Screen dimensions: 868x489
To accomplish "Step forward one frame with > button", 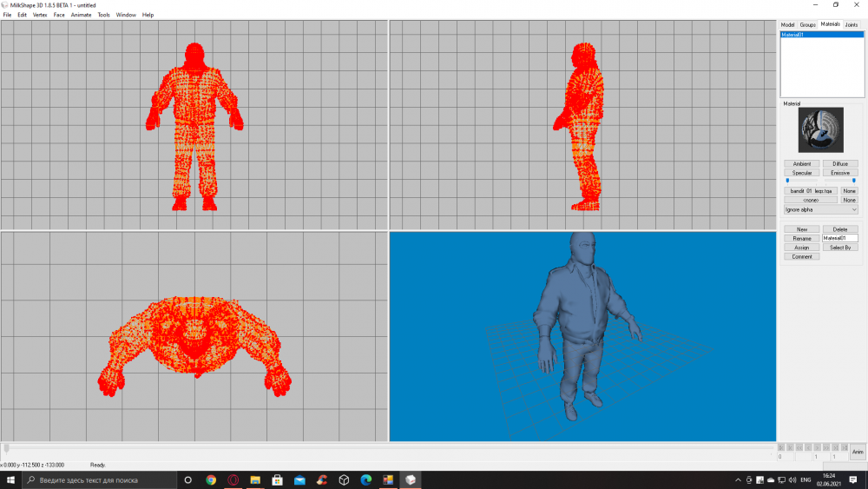I will coord(817,447).
